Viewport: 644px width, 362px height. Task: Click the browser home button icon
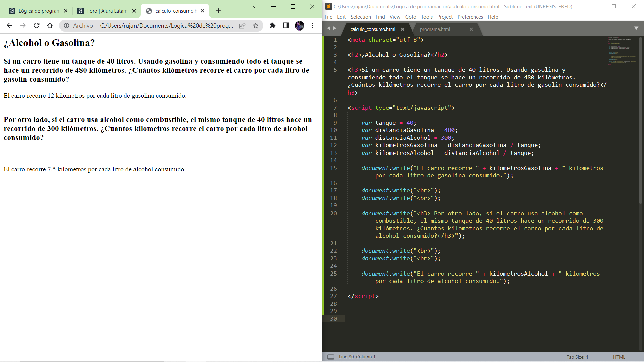[50, 25]
